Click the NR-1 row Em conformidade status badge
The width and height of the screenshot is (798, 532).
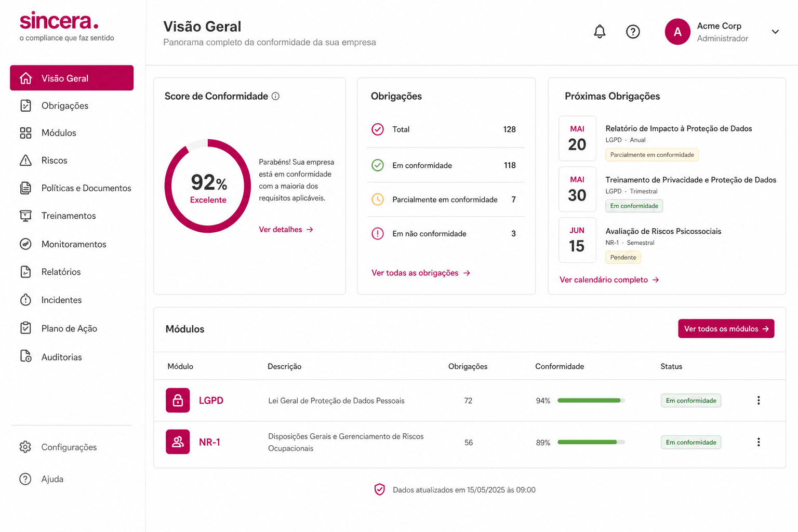[x=691, y=442]
